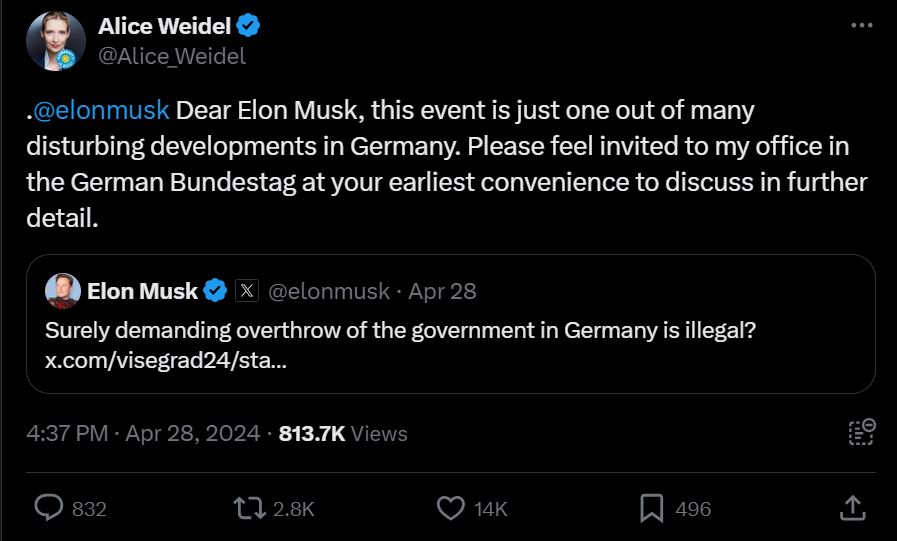Open the view post activity notes icon
This screenshot has height=541, width=897.
tap(862, 432)
